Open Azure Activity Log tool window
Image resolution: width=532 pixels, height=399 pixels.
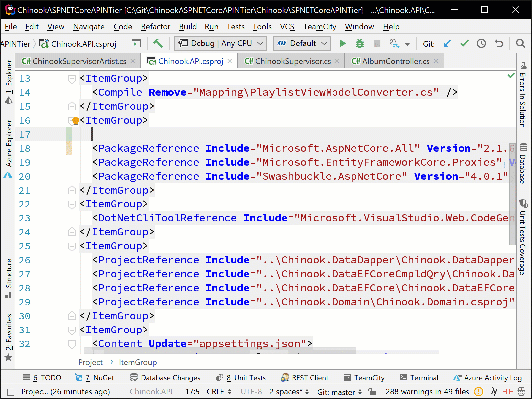coord(487,378)
